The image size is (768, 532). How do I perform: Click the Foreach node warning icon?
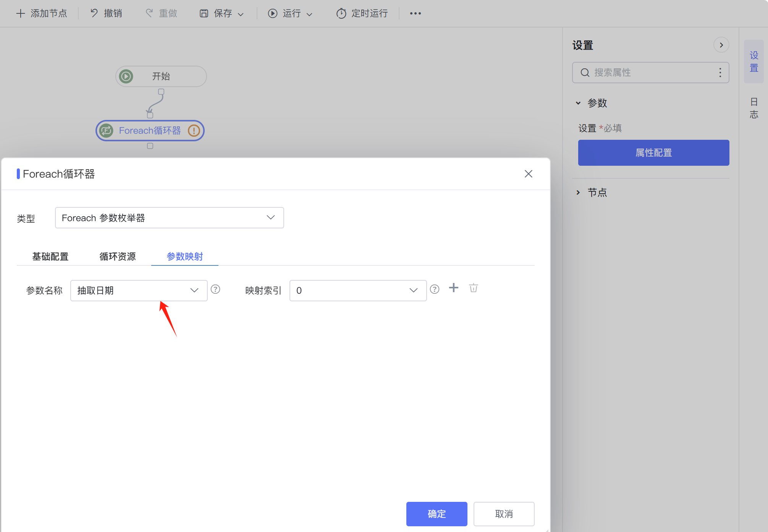pos(194,131)
